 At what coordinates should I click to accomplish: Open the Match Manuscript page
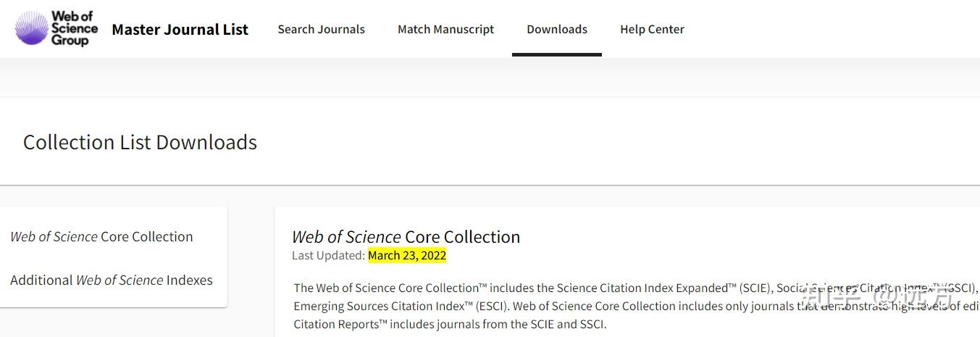coord(445,30)
